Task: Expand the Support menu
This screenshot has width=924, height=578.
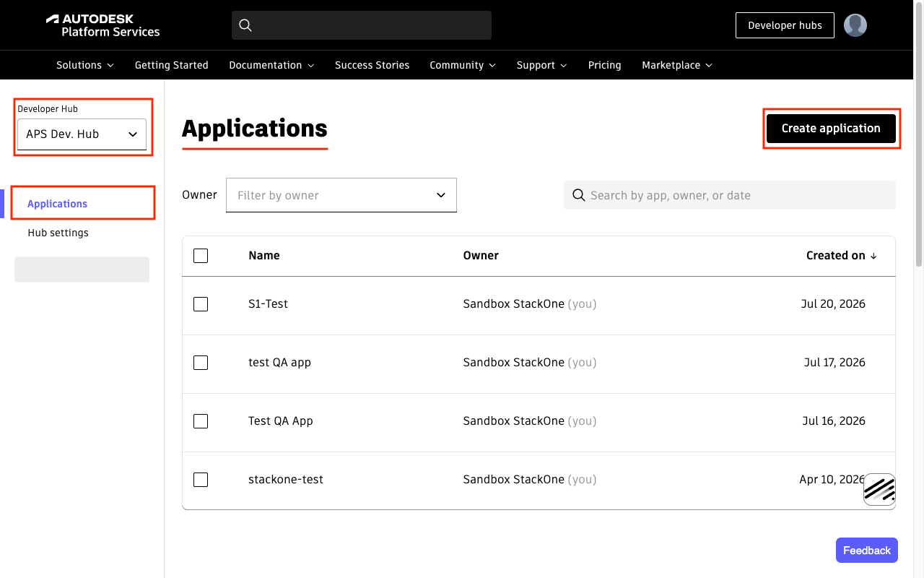Action: [x=542, y=65]
